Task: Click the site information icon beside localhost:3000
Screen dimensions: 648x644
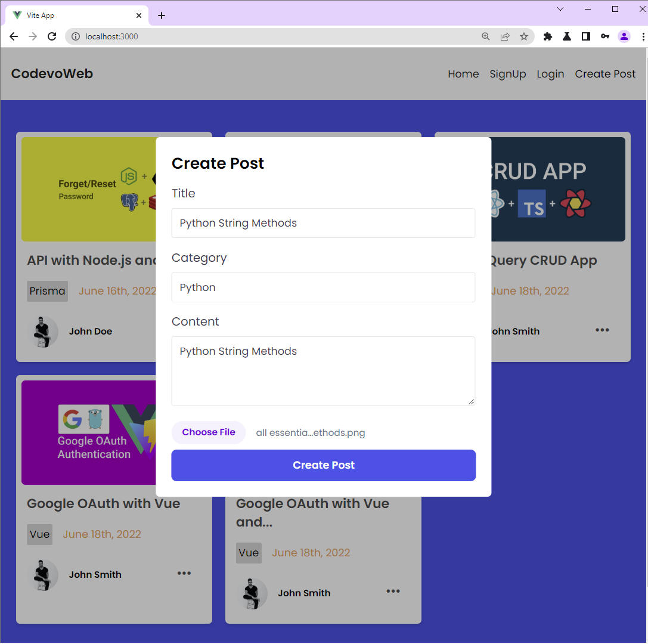Action: click(75, 36)
